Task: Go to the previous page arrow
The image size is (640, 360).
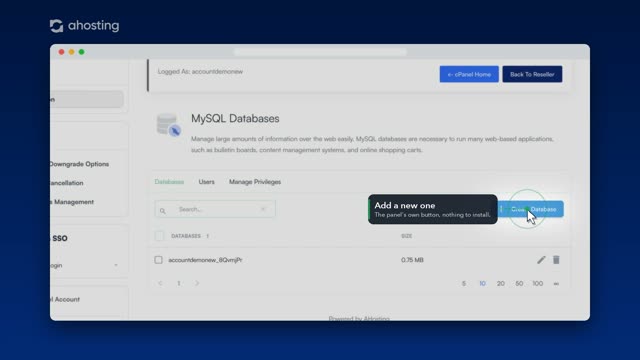Action: coord(160,283)
